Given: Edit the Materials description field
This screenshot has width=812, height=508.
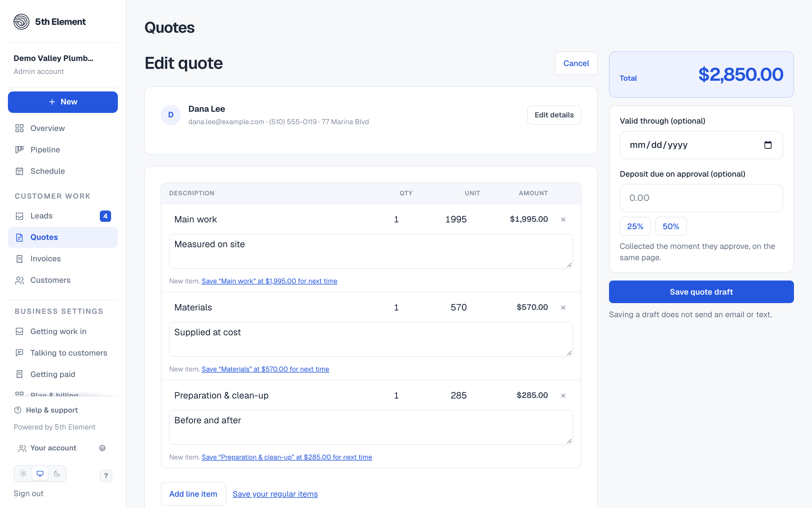Looking at the screenshot, I should tap(270, 308).
